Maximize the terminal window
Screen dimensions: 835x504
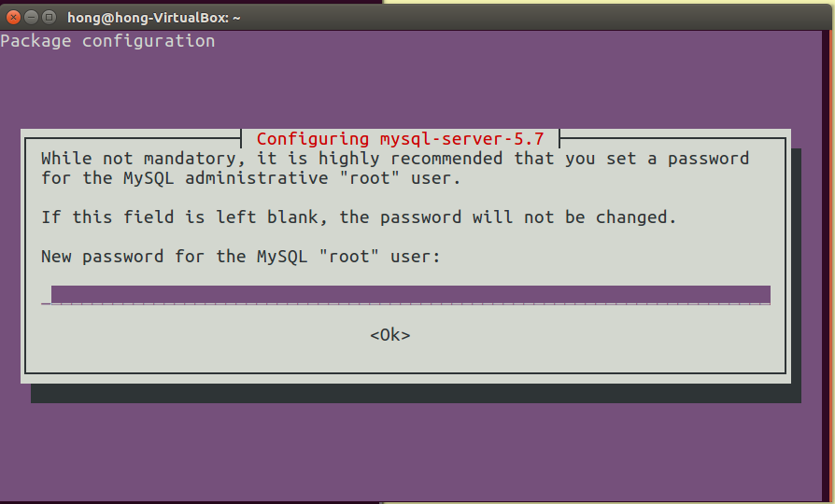pyautogui.click(x=49, y=18)
